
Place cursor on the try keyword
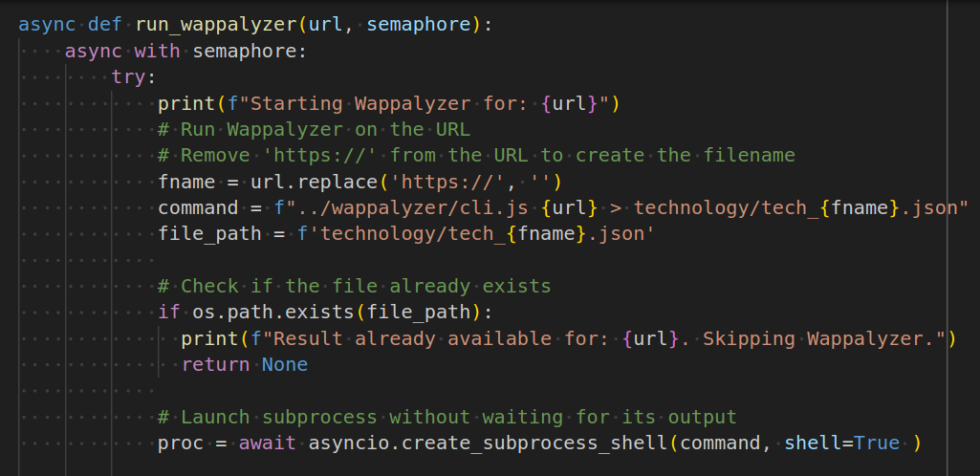[129, 77]
